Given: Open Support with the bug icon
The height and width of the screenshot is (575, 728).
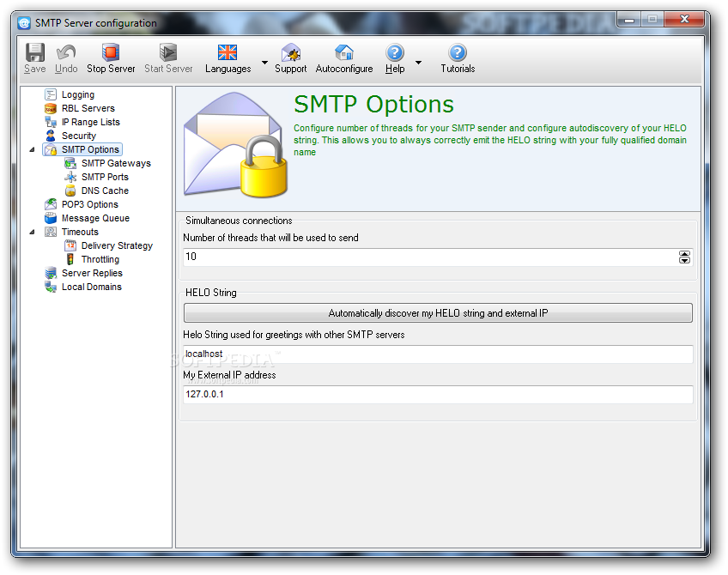Looking at the screenshot, I should click(x=291, y=52).
